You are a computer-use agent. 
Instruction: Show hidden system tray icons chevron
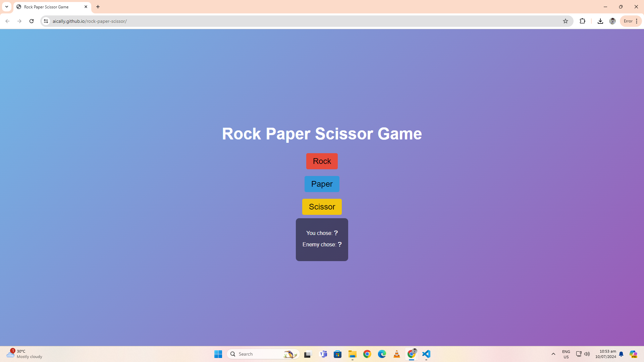(x=553, y=354)
